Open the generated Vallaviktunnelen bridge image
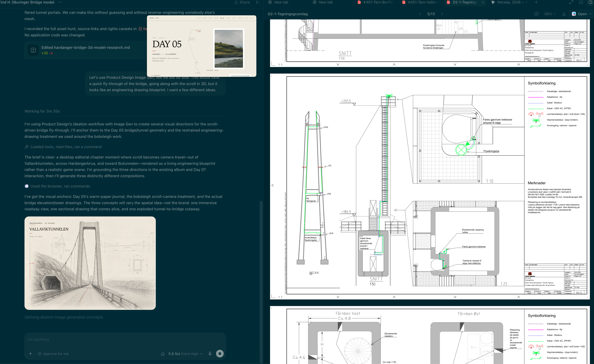Screen dimensions: 594x364 click(90, 263)
